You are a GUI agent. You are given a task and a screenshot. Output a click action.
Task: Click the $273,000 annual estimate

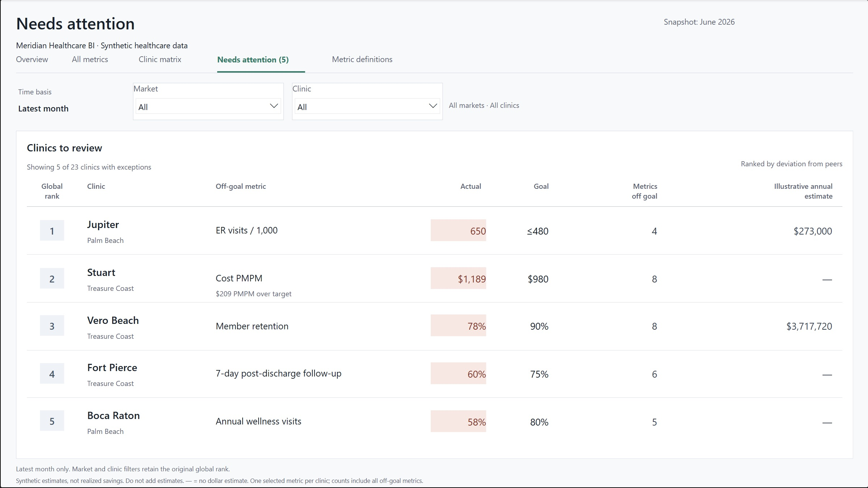click(813, 231)
